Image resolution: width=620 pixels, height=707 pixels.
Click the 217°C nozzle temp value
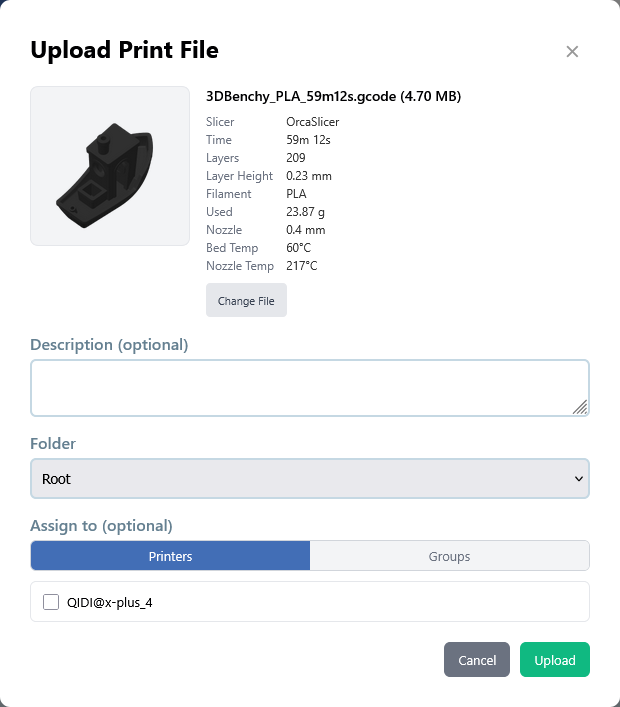click(x=301, y=266)
